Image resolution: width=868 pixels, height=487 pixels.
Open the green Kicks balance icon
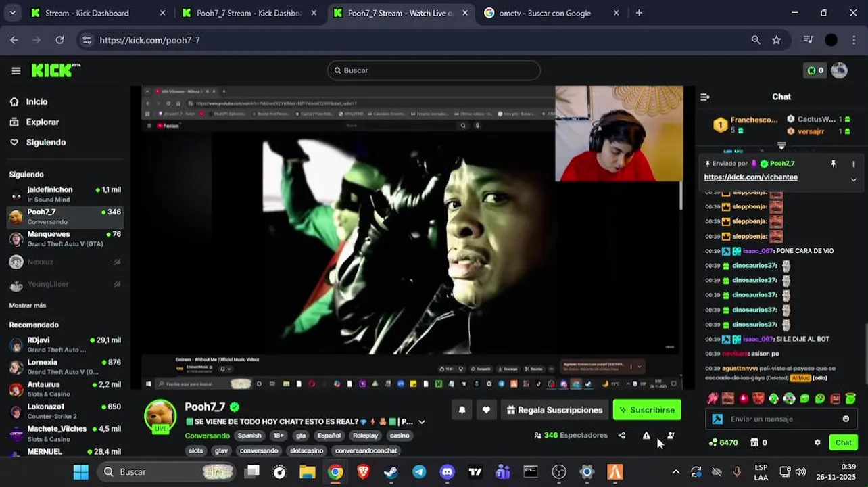click(x=815, y=70)
